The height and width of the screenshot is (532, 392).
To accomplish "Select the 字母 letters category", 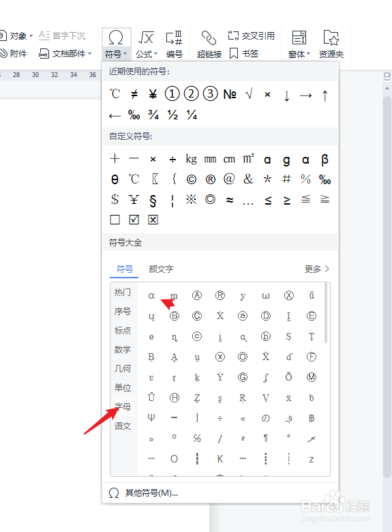I will click(x=123, y=406).
